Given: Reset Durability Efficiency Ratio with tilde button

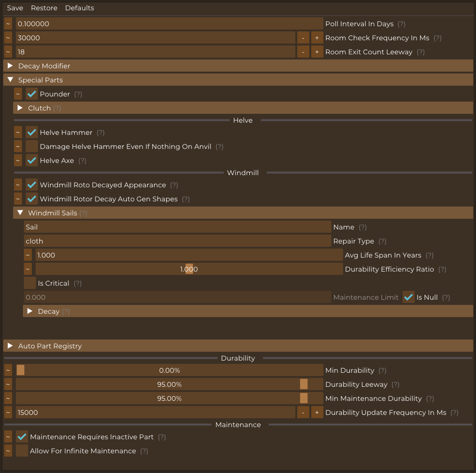Looking at the screenshot, I should 28,269.
